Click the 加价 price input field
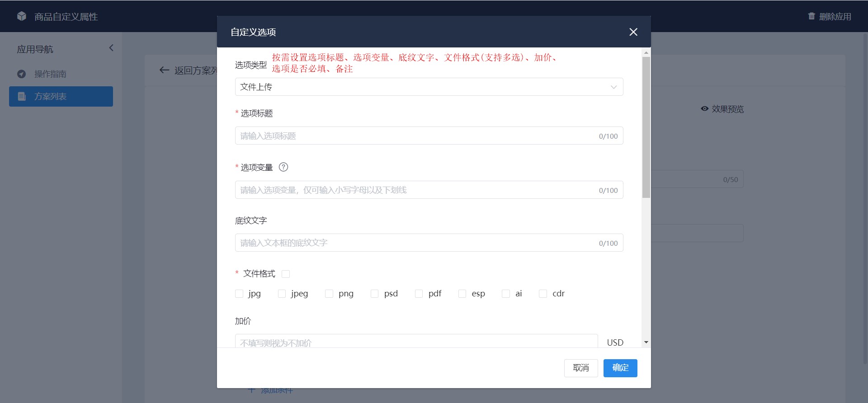Screen dimensions: 868x403 point(416,341)
